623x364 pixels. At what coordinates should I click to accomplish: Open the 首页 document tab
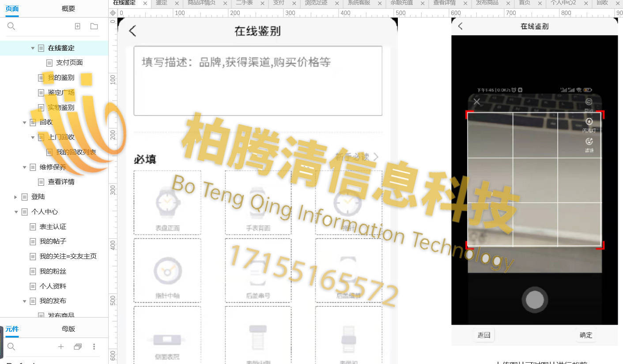pos(525,3)
